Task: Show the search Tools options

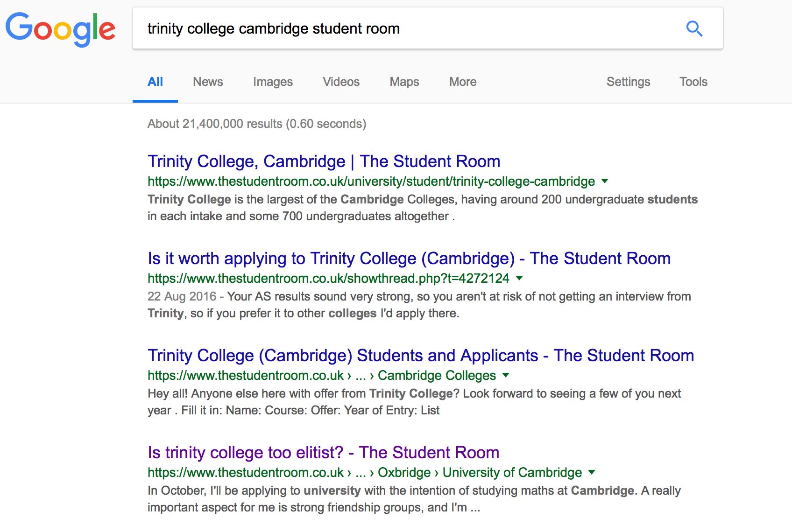Action: tap(693, 82)
